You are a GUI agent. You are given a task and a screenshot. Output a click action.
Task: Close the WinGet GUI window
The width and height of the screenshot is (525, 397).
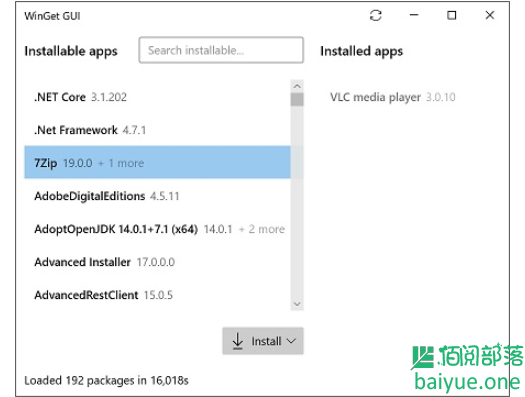tap(490, 15)
